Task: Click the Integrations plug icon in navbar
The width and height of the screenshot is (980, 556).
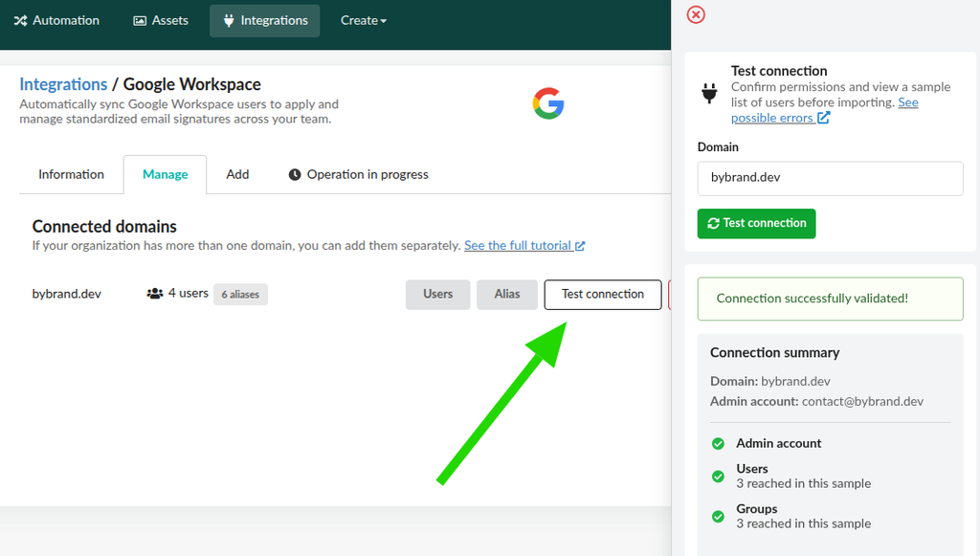Action: point(229,21)
